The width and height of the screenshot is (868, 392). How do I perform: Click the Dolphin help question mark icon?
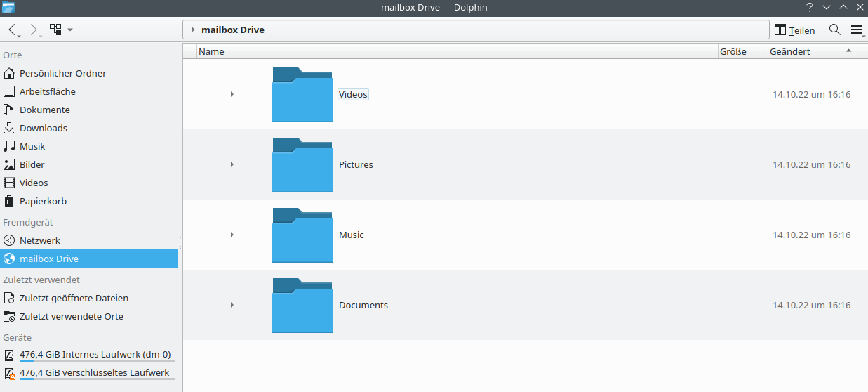810,7
